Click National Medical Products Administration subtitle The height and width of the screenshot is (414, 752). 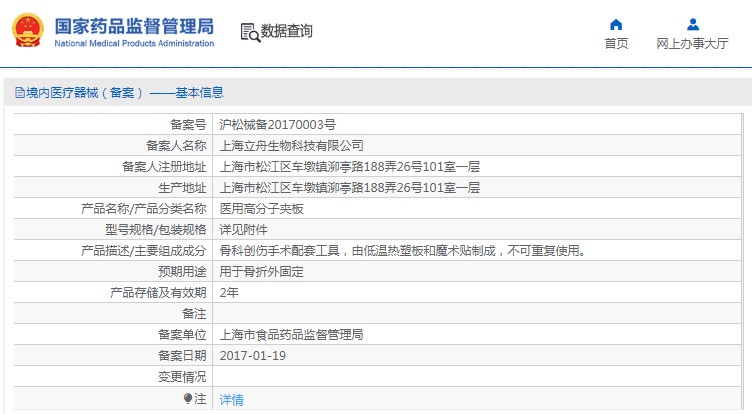[134, 43]
